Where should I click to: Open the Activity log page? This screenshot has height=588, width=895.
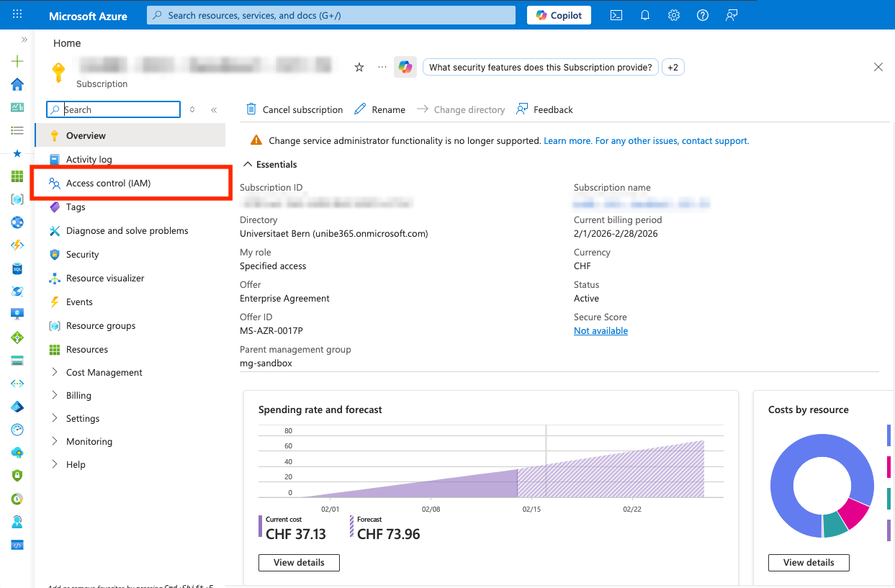coord(89,160)
